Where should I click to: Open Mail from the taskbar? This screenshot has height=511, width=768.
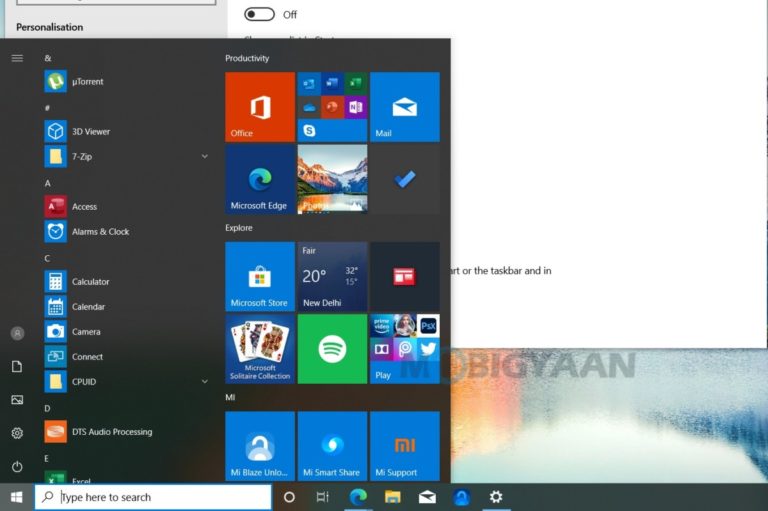coord(427,497)
